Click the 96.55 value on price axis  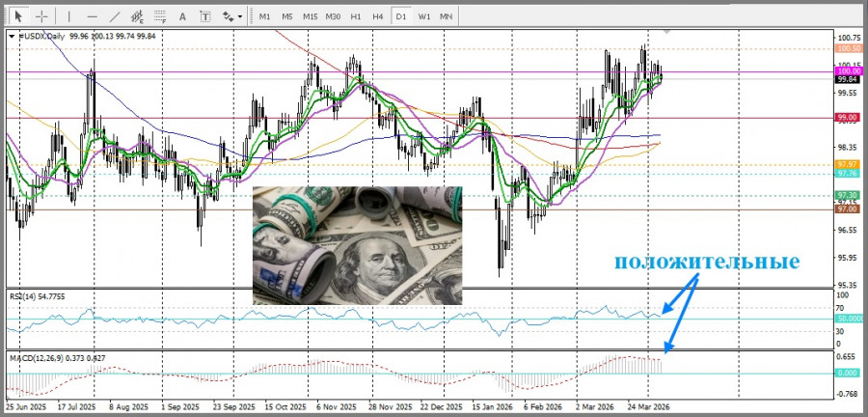point(849,230)
